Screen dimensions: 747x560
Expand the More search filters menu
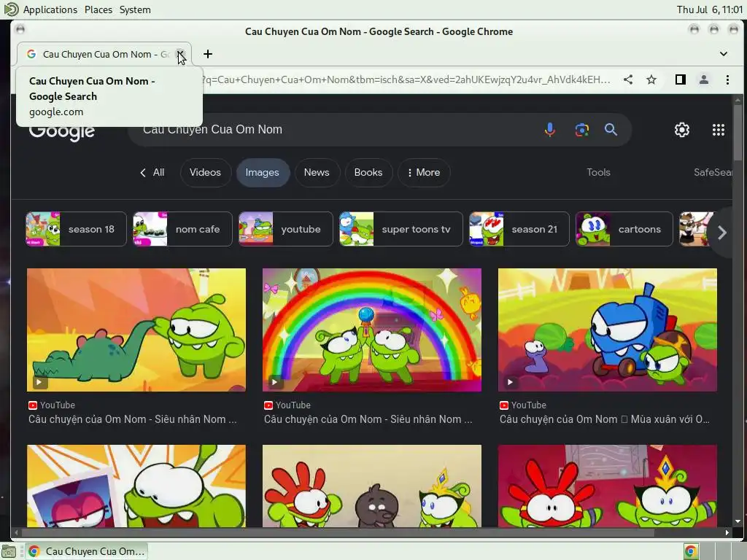(x=424, y=172)
